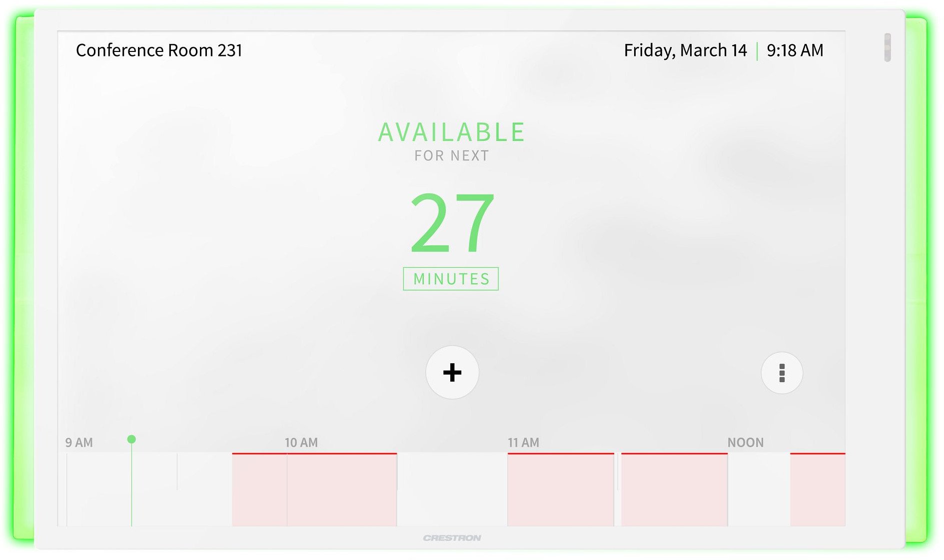Image resolution: width=944 pixels, height=560 pixels.
Task: Tap the NOON timeline label
Action: [x=745, y=443]
